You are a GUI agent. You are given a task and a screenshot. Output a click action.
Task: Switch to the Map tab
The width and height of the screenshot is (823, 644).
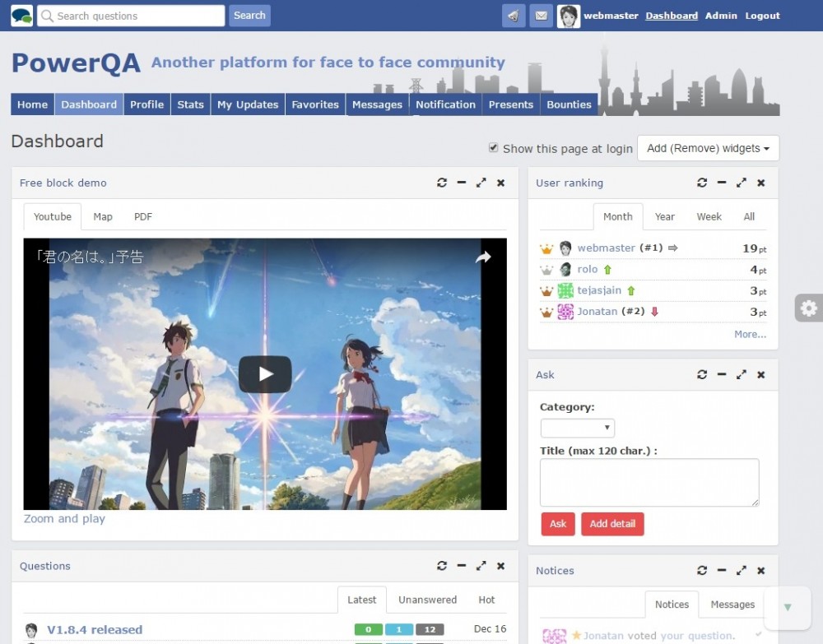coord(103,216)
